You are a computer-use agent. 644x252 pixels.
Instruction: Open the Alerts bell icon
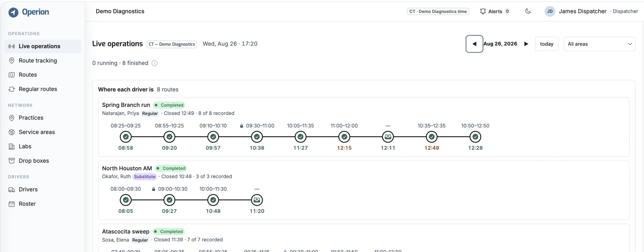(483, 11)
